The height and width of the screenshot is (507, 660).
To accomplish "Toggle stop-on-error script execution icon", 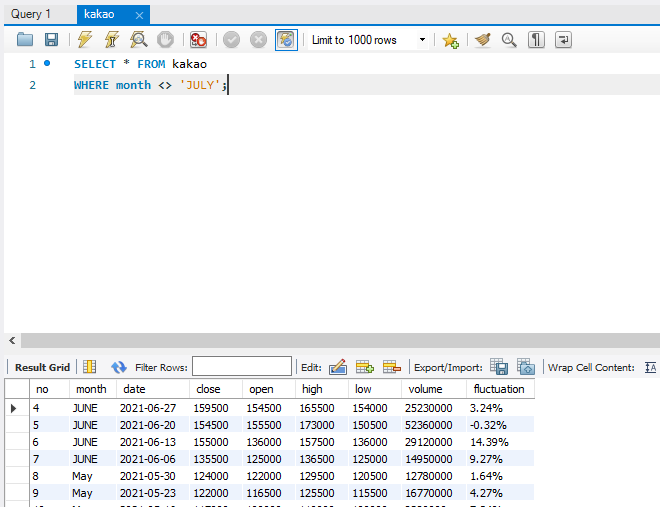I will tap(198, 40).
